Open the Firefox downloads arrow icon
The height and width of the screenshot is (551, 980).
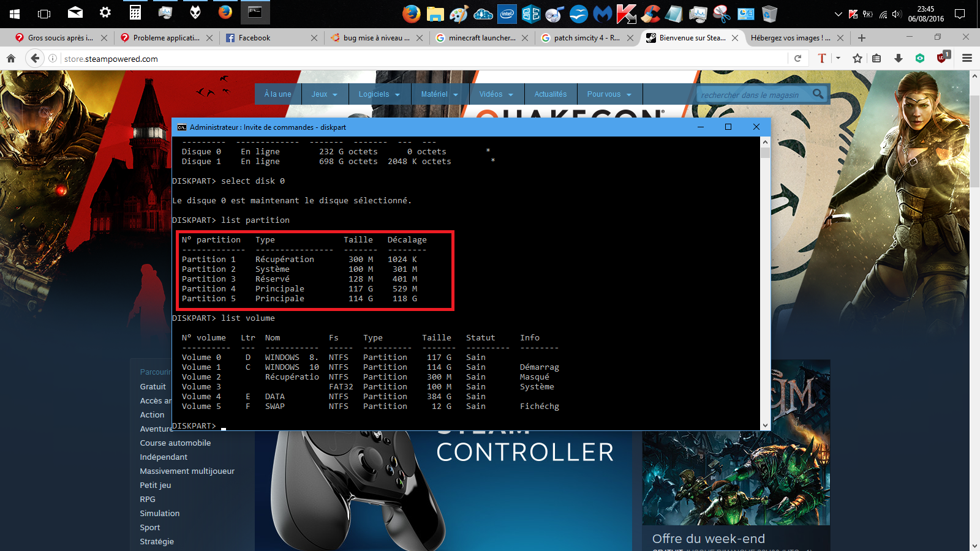coord(899,59)
